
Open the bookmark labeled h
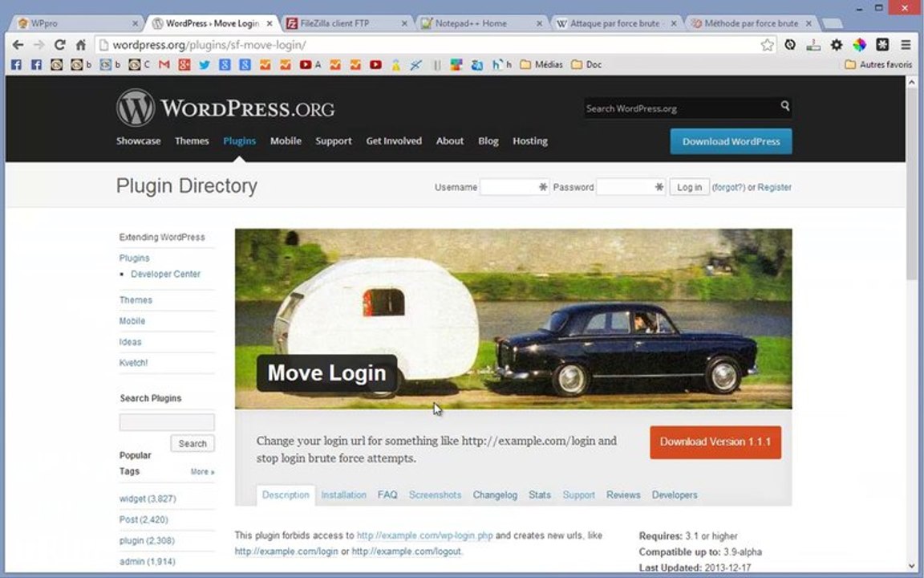coord(502,65)
